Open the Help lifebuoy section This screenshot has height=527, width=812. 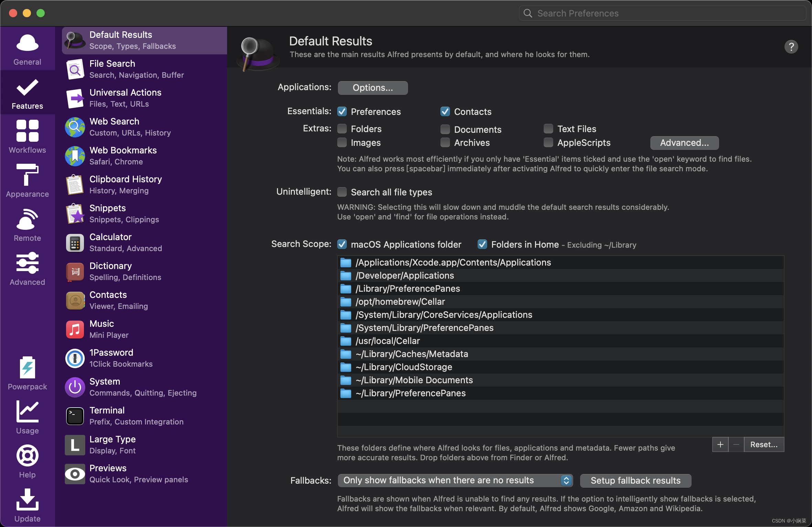27,461
